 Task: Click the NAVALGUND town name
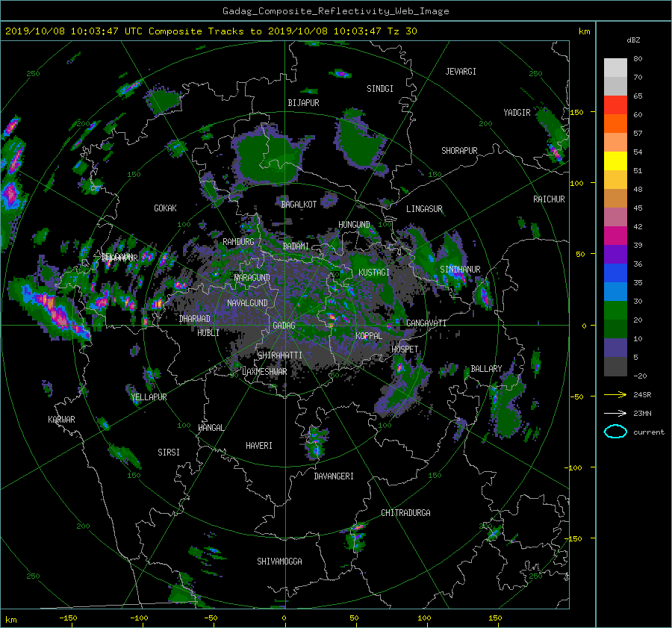pyautogui.click(x=247, y=303)
